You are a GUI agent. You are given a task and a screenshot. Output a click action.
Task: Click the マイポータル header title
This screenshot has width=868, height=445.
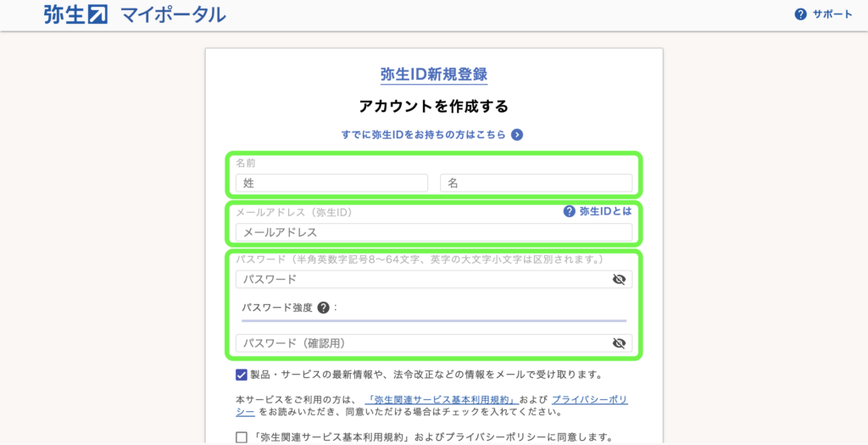[173, 15]
